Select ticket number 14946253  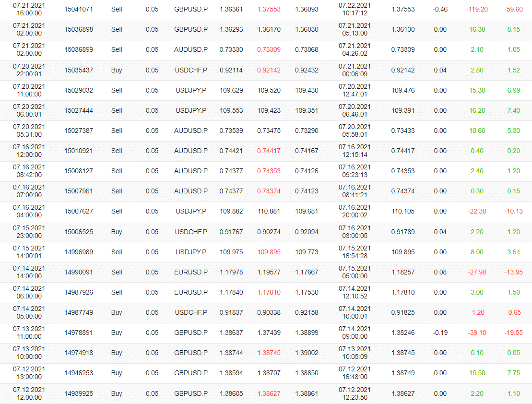[78, 373]
